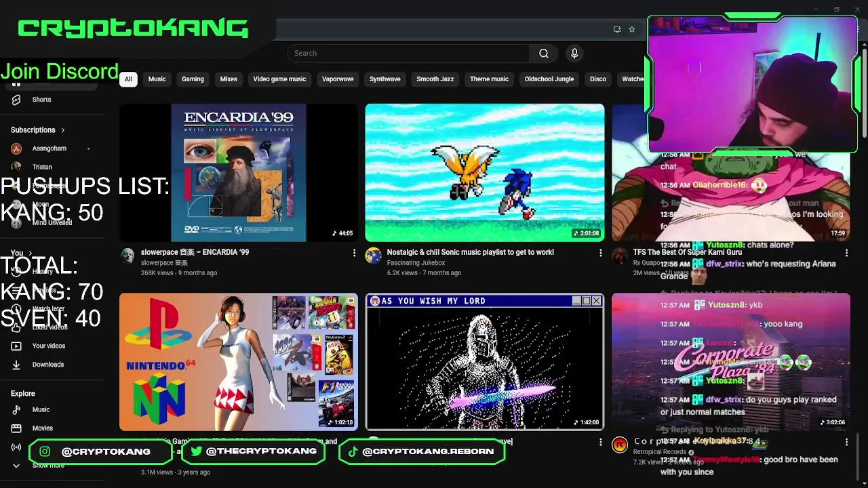Open options menu for AS YOU WISH video

point(600,442)
